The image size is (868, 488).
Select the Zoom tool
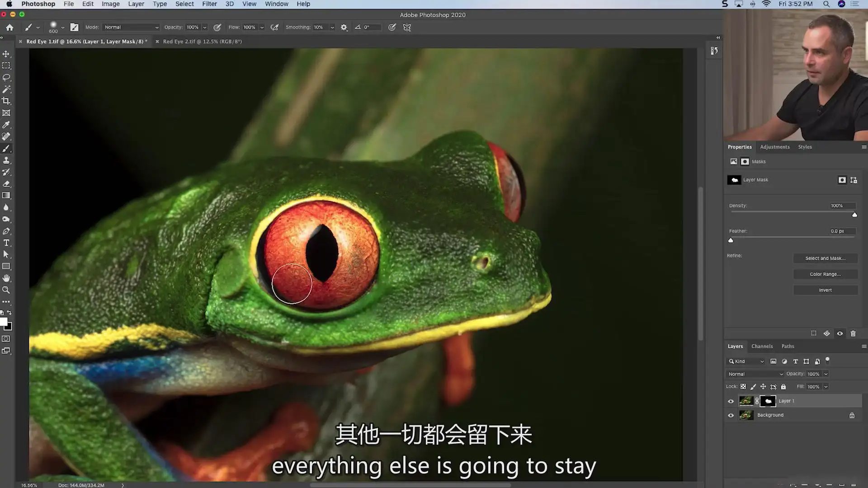6,290
